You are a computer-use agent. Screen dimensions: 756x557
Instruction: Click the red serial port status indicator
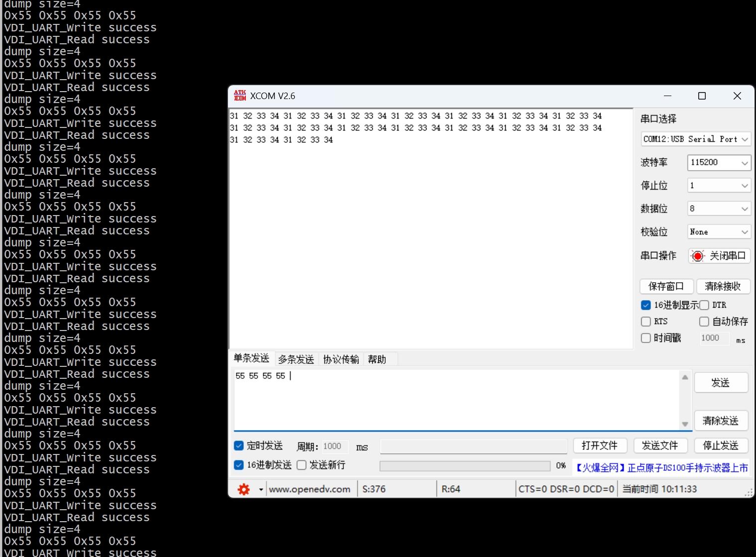click(698, 256)
